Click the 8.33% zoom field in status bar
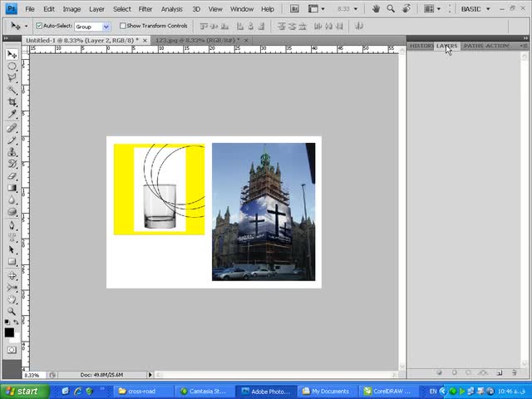 pos(34,375)
